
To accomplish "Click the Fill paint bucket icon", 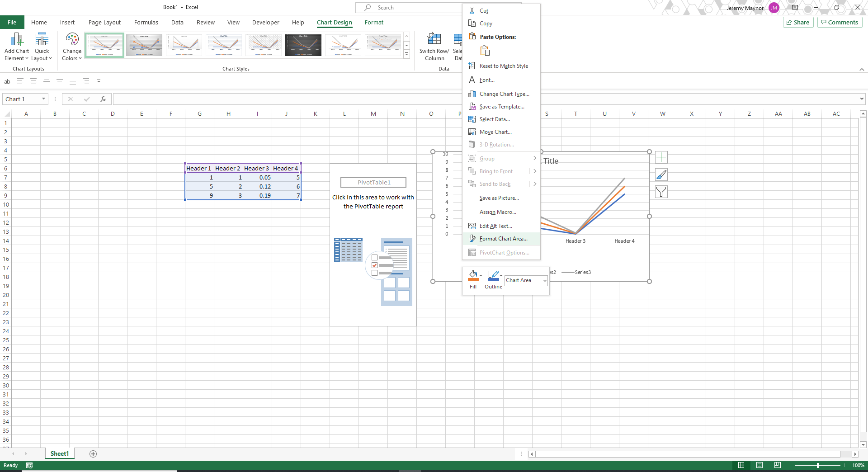I will [x=473, y=275].
